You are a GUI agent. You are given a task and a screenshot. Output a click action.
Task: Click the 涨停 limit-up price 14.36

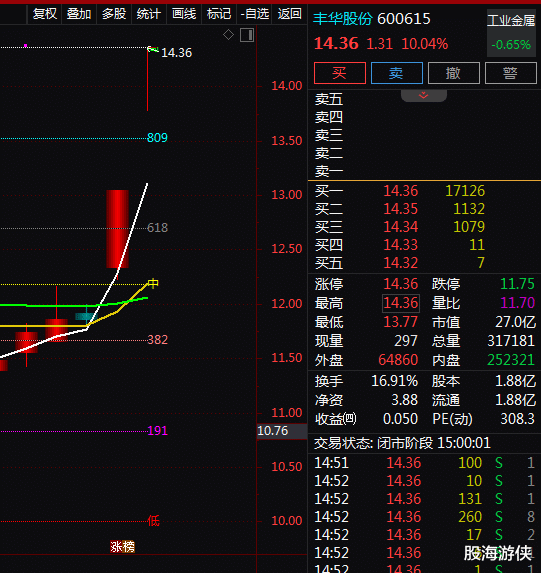click(x=401, y=284)
